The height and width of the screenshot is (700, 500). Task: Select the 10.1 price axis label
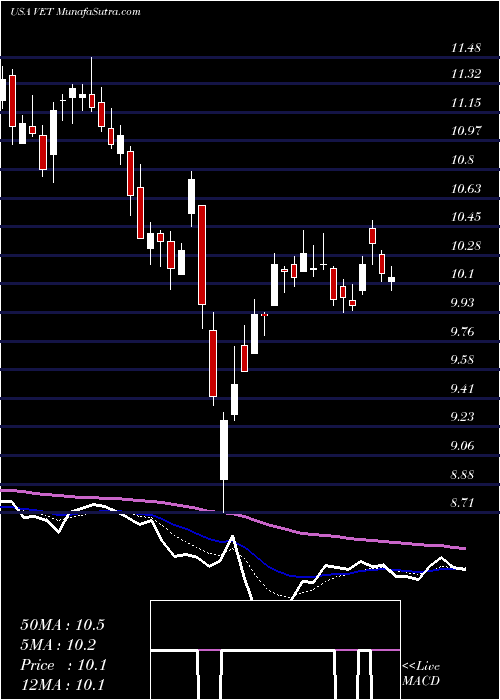click(462, 274)
